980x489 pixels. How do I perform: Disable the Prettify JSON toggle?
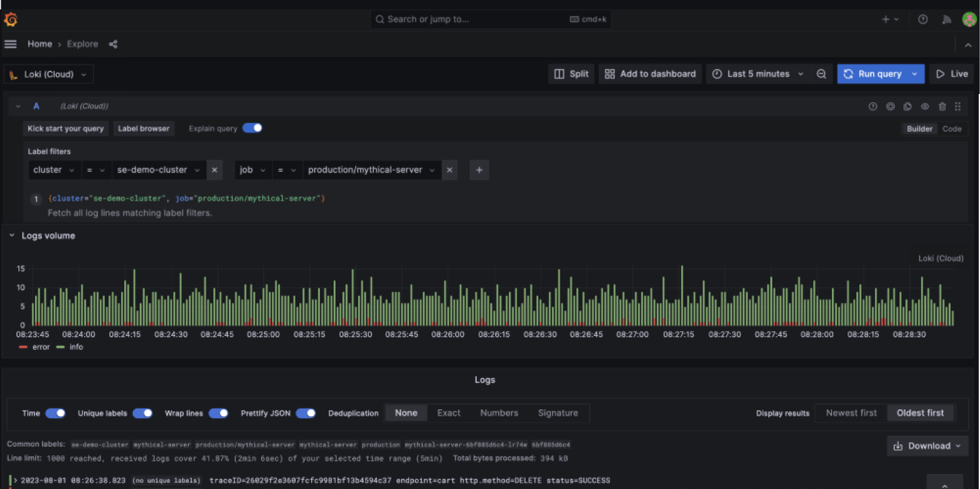[306, 413]
